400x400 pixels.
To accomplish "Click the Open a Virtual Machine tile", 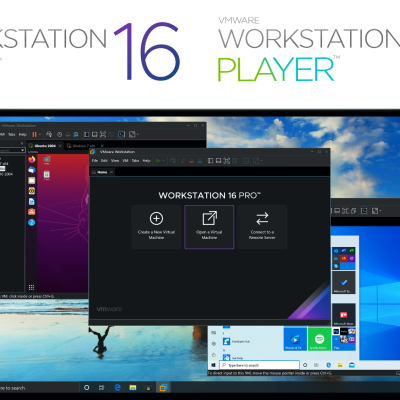I will [x=209, y=227].
